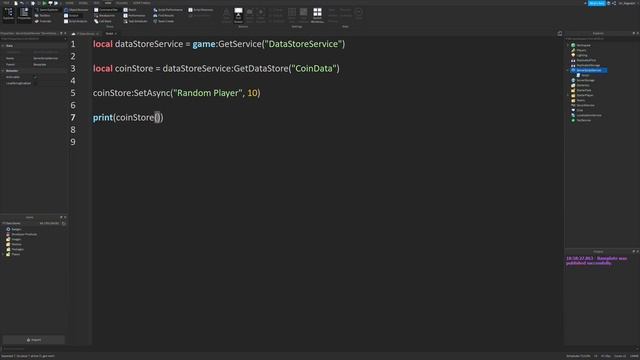Click the Toolbox button in the ribbon
Image resolution: width=640 pixels, height=360 pixels.
(42, 16)
